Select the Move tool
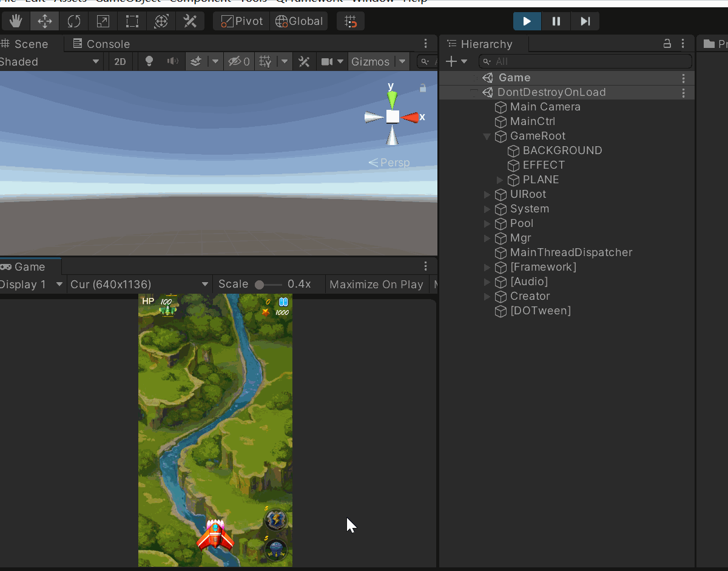This screenshot has width=728, height=571. coord(45,21)
